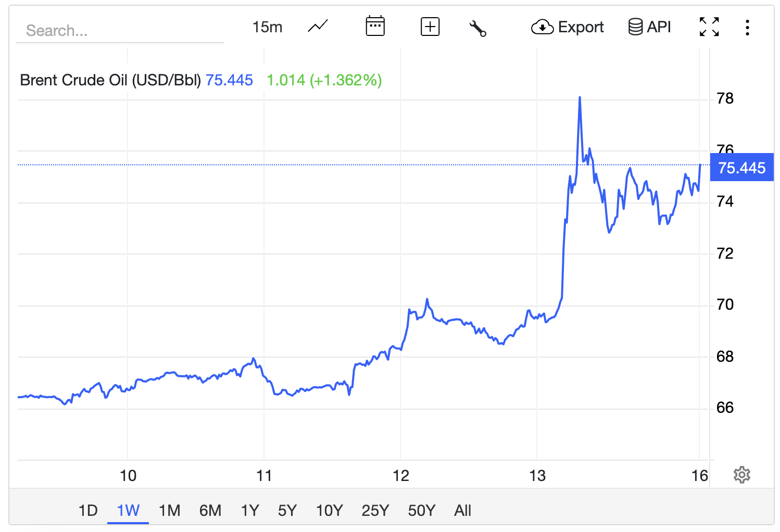
Task: Focus the Search input field
Action: pos(120,31)
